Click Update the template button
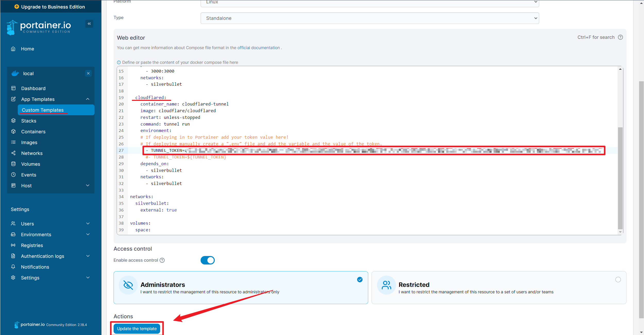The height and width of the screenshot is (335, 644). [137, 329]
